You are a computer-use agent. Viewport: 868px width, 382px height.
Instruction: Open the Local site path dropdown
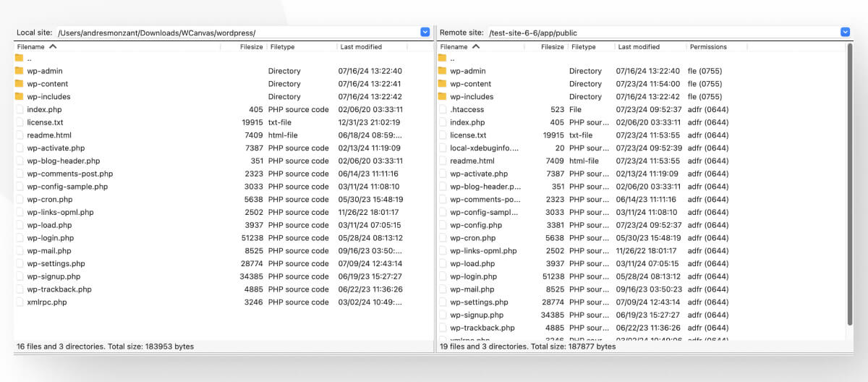pos(425,33)
